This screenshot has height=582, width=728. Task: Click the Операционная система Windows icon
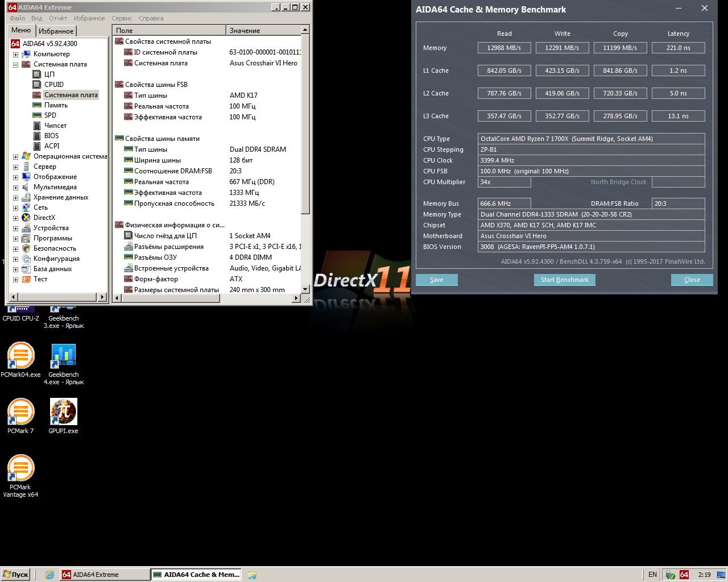coord(26,156)
